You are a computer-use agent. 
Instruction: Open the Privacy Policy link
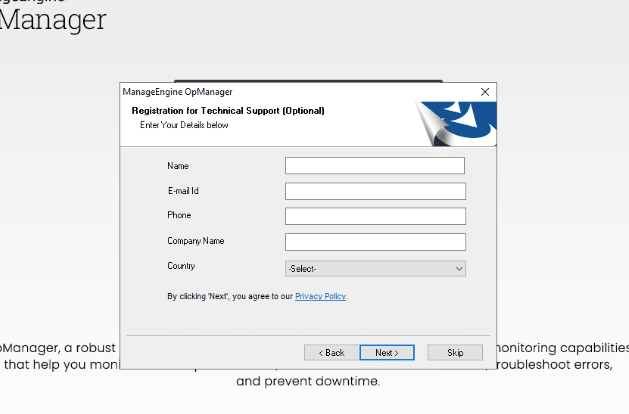320,296
